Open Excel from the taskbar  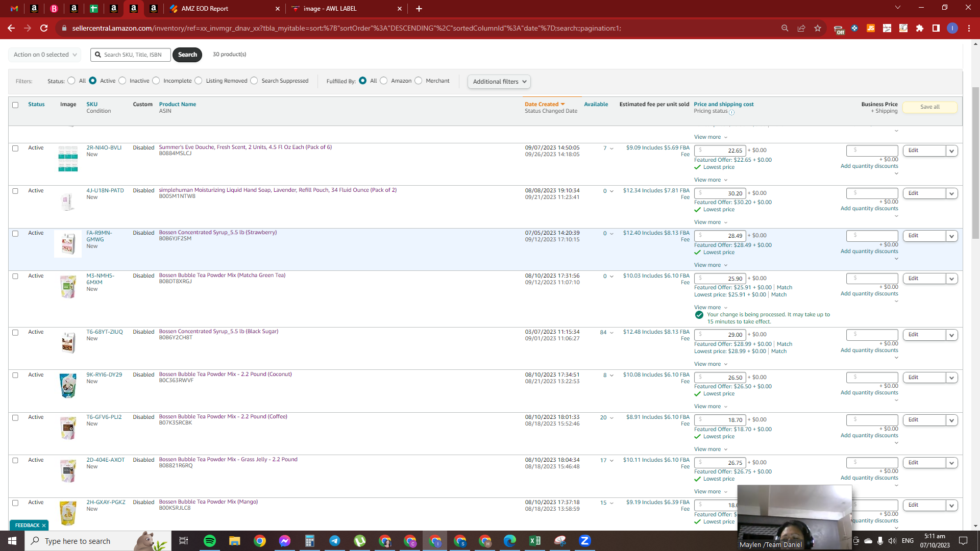click(x=535, y=541)
